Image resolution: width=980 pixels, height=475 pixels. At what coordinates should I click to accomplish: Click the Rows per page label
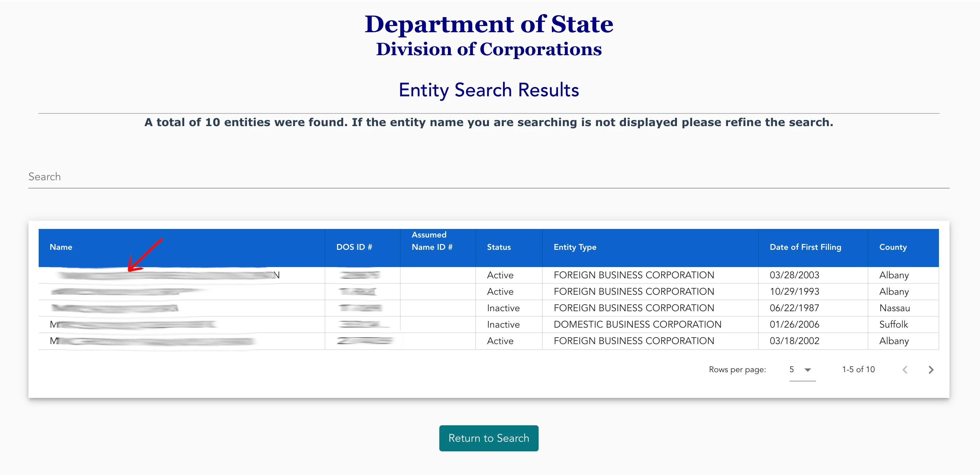coord(737,369)
